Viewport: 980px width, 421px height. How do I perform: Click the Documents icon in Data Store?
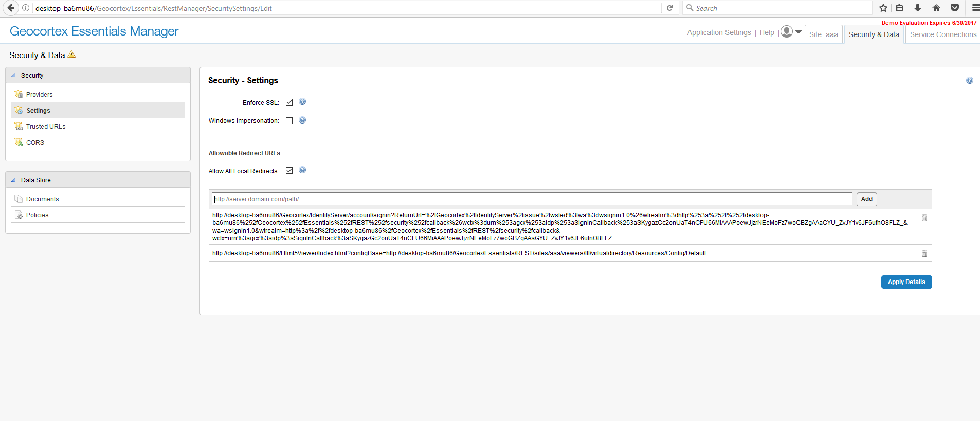click(x=19, y=199)
